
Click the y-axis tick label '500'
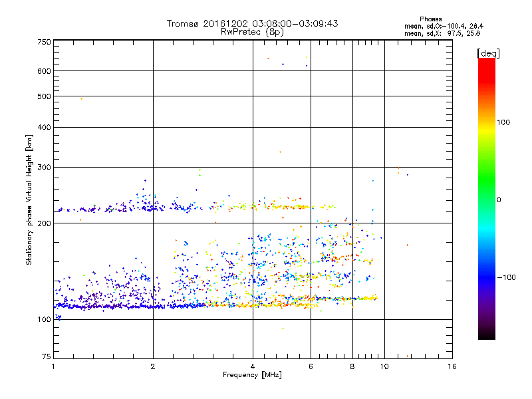point(45,96)
